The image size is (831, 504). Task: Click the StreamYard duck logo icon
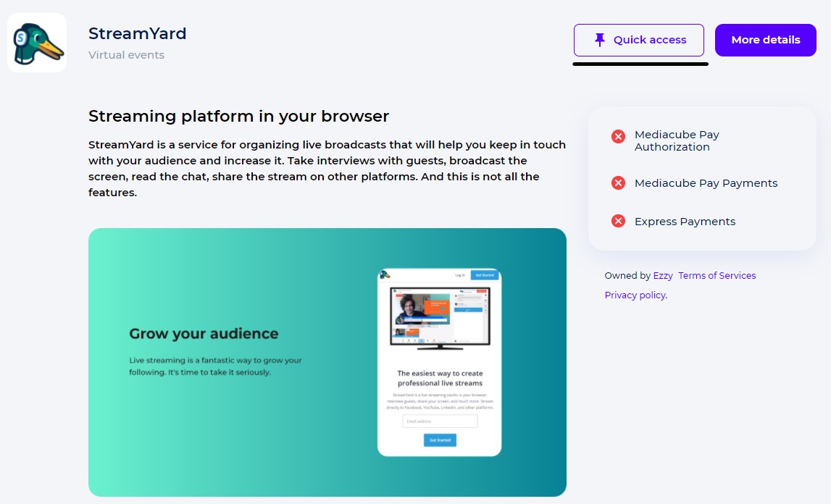(37, 43)
